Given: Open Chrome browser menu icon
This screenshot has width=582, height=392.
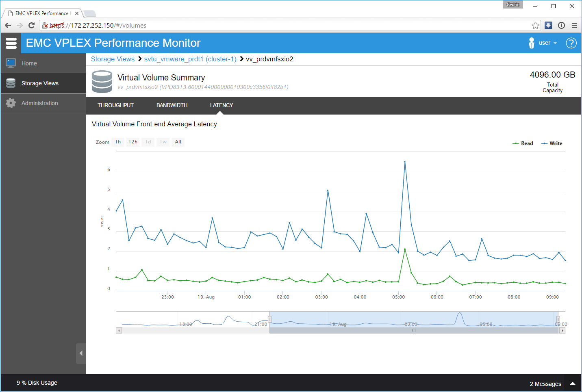Looking at the screenshot, I should [574, 26].
